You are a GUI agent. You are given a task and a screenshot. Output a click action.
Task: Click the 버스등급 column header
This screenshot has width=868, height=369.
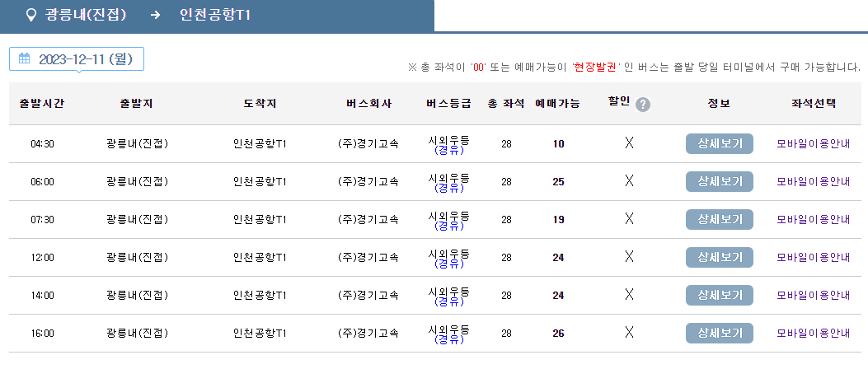point(449,104)
